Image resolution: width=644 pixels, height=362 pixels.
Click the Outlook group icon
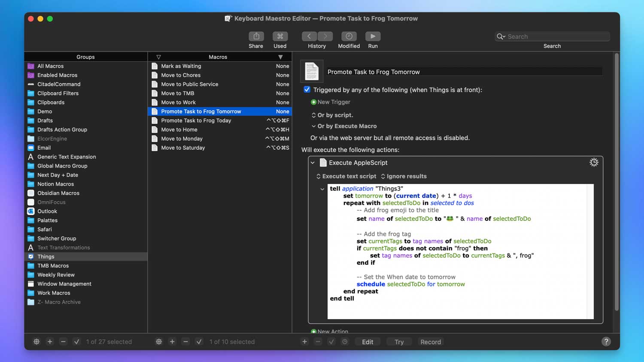point(31,211)
